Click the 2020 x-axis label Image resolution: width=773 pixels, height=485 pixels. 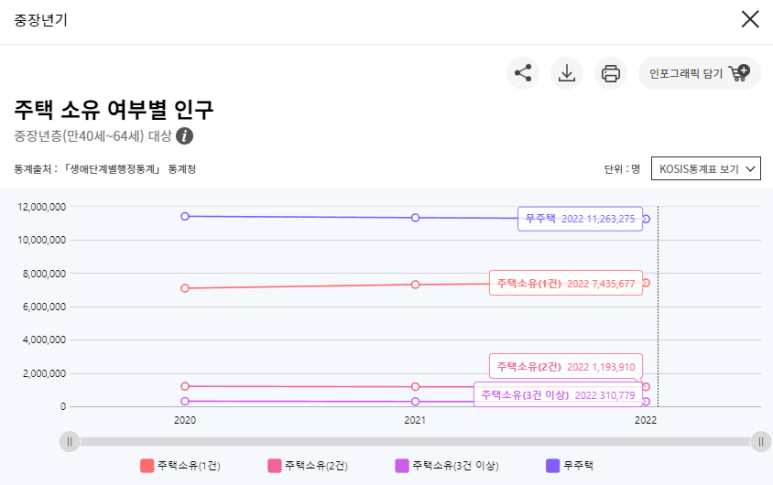(x=185, y=420)
